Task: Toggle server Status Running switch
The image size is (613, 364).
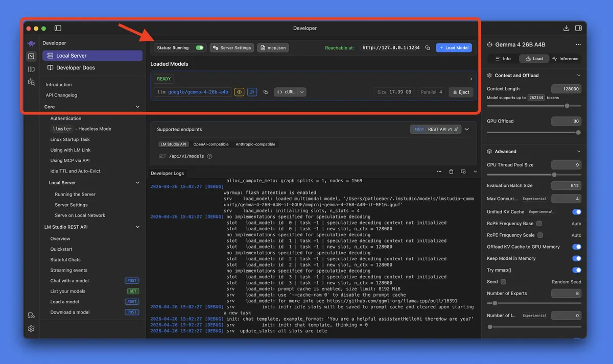Action: click(x=200, y=47)
